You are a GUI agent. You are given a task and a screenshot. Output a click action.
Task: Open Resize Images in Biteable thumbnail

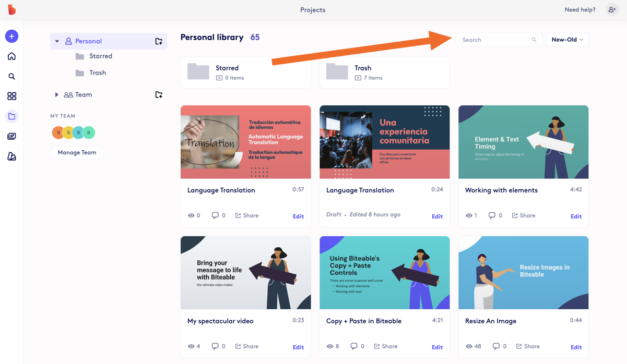click(x=524, y=273)
